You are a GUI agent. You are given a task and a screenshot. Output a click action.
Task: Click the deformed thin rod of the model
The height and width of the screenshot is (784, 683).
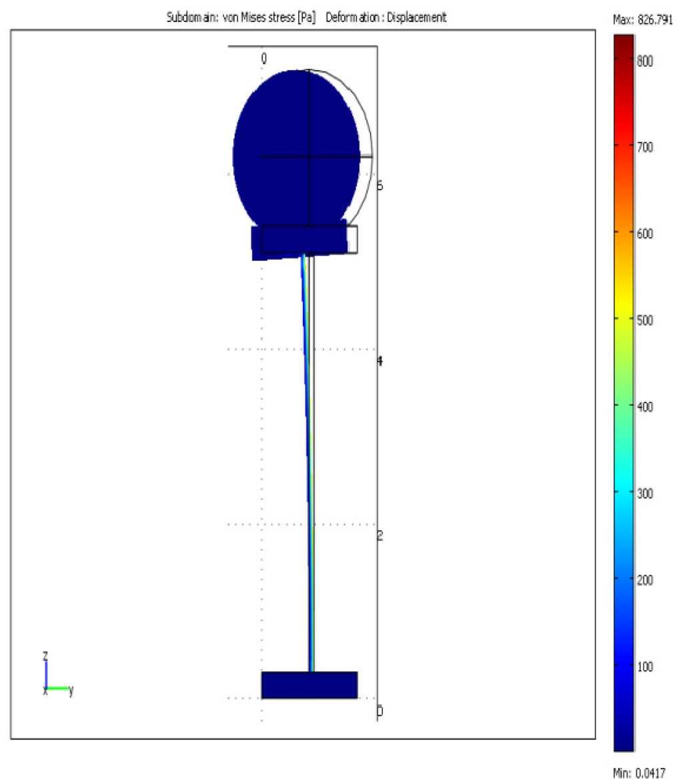(307, 463)
